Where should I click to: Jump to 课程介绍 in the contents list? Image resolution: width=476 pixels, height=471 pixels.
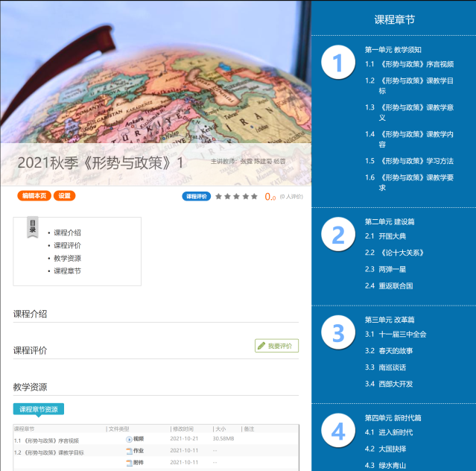pos(67,233)
